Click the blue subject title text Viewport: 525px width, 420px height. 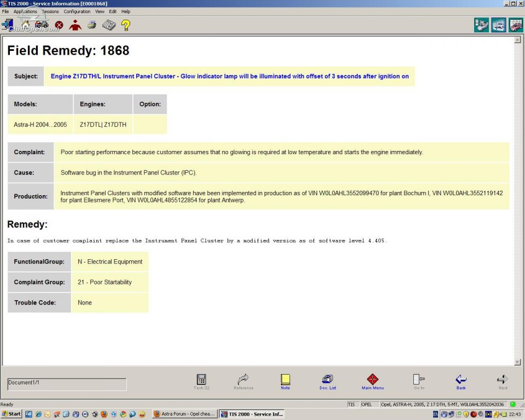230,77
